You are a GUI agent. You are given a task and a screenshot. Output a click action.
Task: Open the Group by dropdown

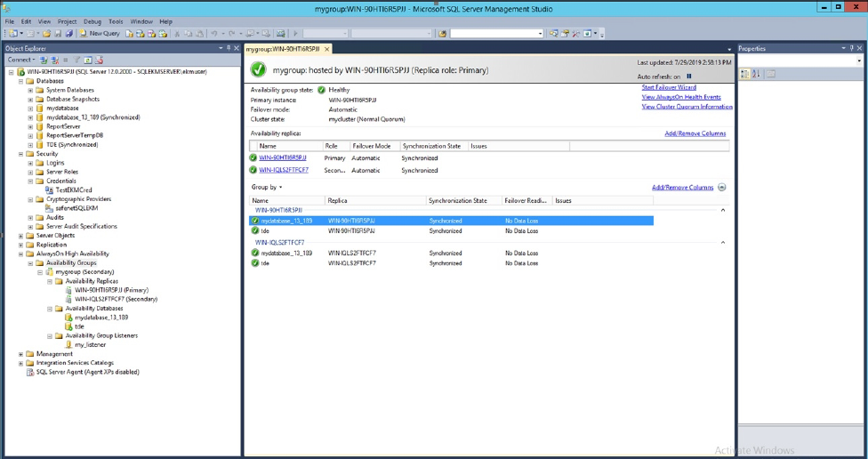pos(267,188)
